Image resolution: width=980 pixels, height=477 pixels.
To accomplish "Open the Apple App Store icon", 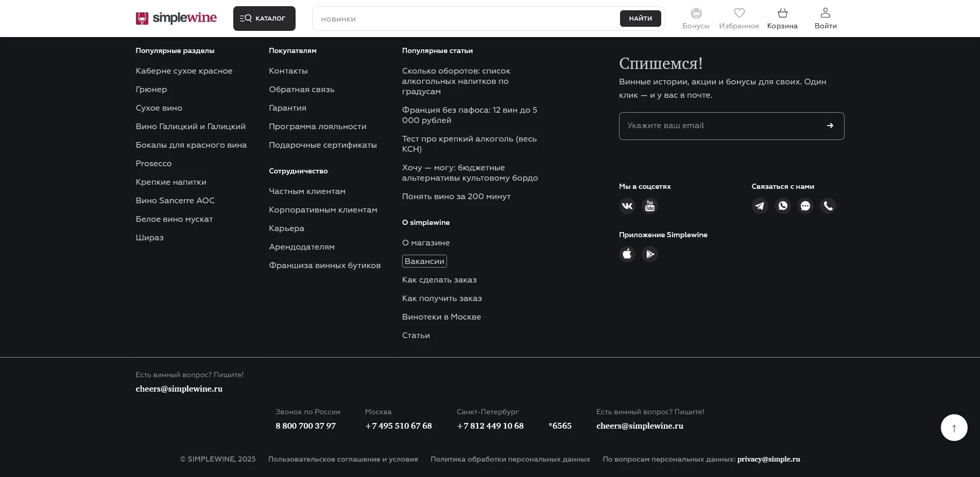I will coord(627,254).
